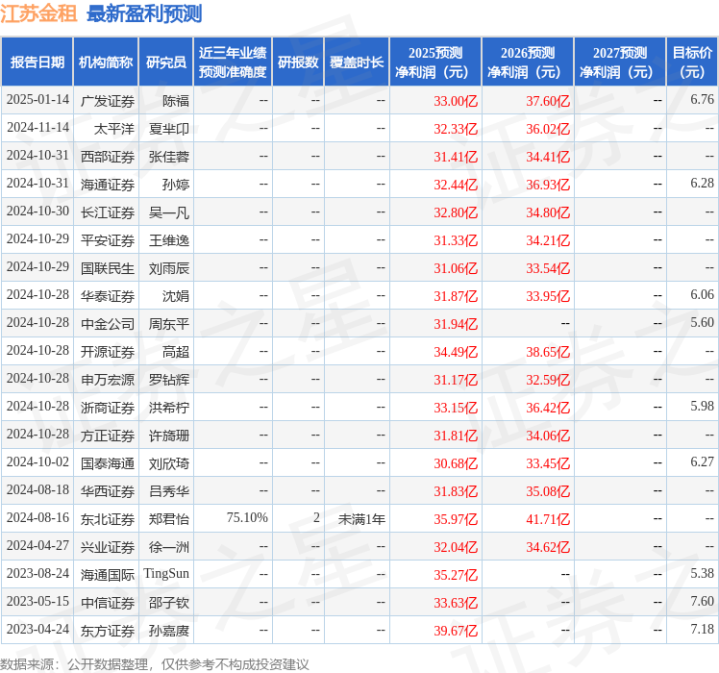This screenshot has width=719, height=673.
Task: Click the 32.33亿 profit value
Action: 455,129
